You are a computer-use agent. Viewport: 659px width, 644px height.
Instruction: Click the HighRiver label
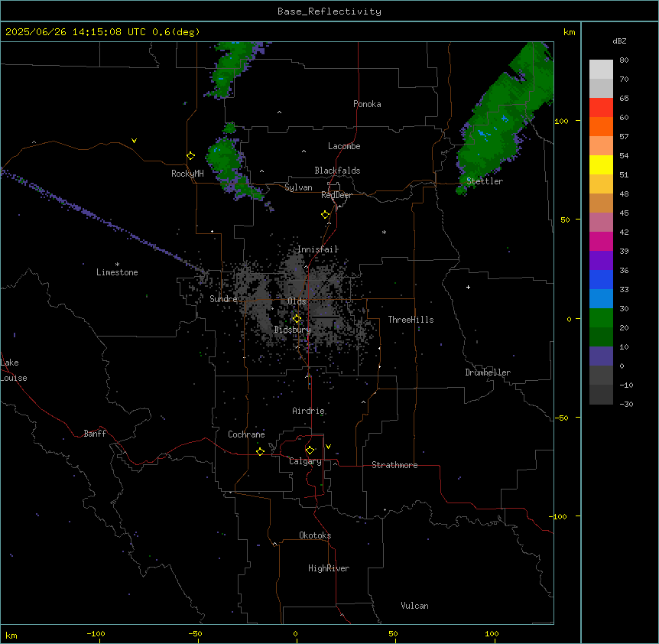click(329, 568)
